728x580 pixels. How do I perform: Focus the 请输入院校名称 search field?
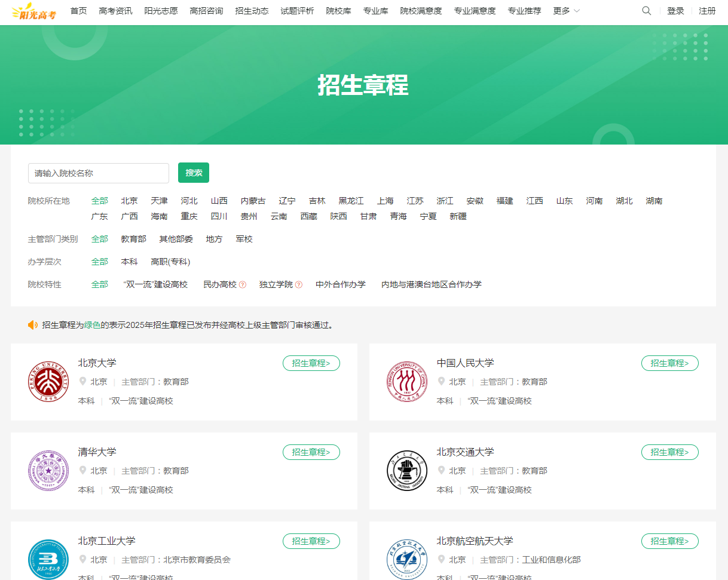(x=99, y=173)
